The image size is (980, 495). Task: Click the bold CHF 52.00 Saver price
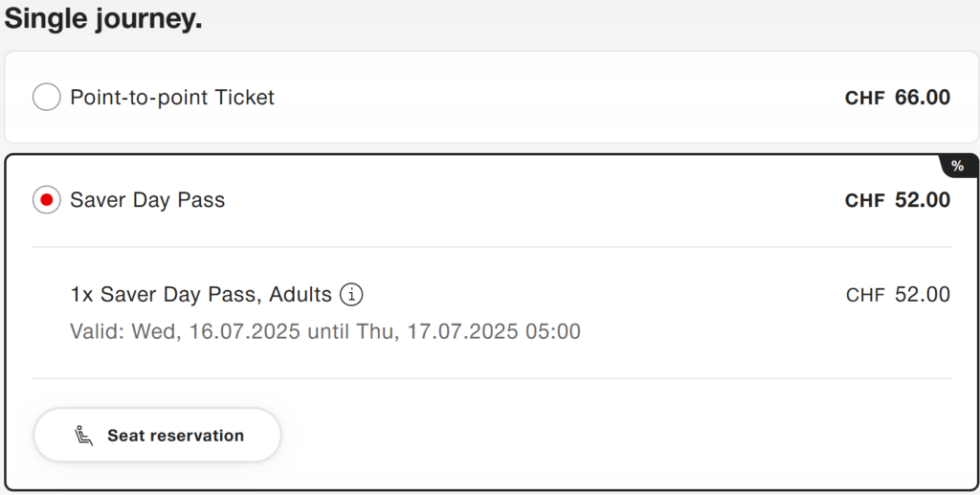898,200
